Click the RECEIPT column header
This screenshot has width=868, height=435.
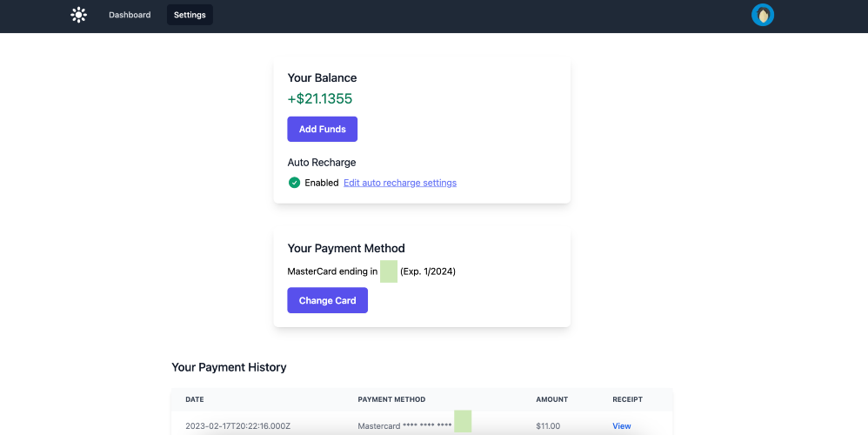[x=627, y=399]
